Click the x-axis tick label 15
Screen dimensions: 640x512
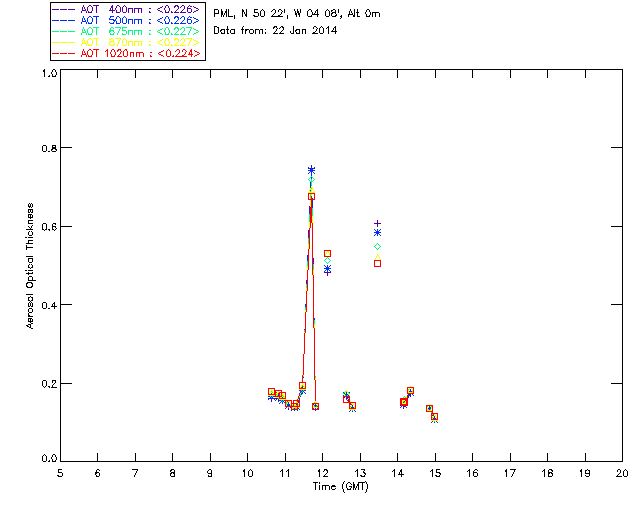[x=435, y=474]
